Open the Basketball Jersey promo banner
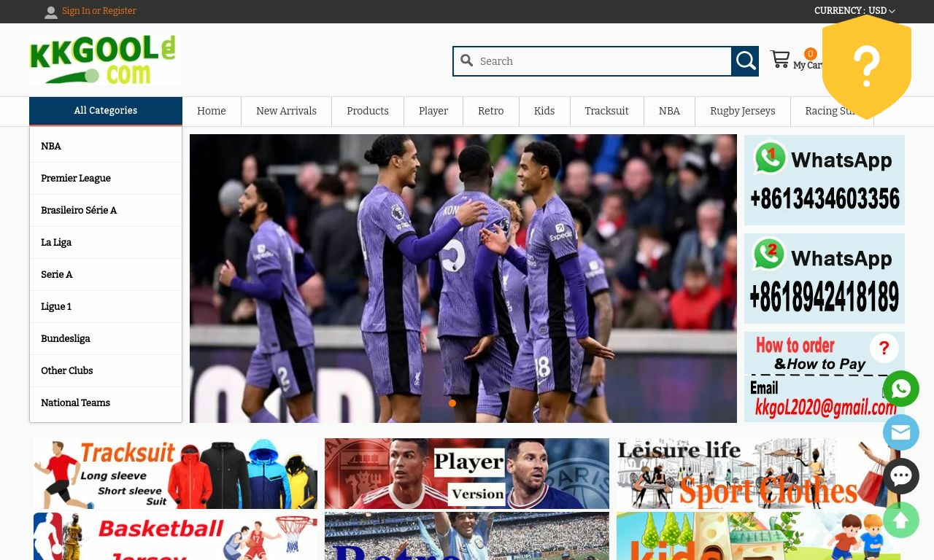 175,536
